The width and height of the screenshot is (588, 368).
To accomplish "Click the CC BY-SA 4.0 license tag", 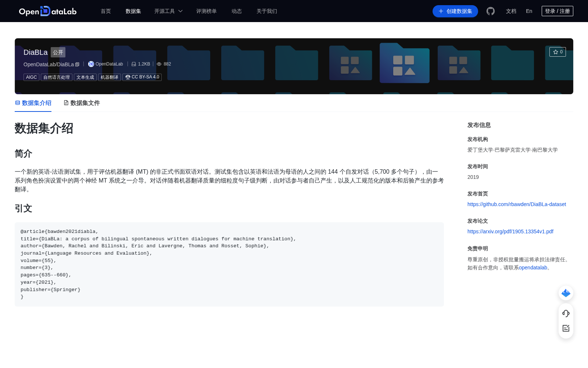I will click(142, 77).
